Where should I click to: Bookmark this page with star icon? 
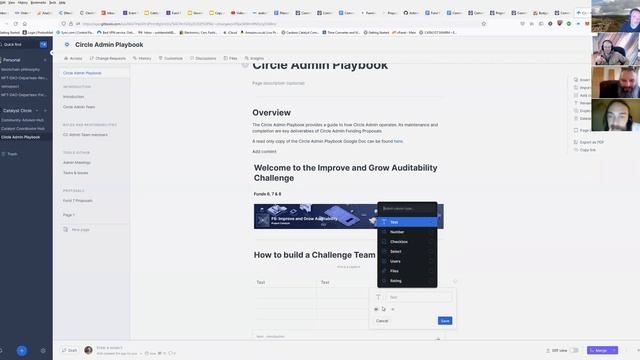click(484, 24)
